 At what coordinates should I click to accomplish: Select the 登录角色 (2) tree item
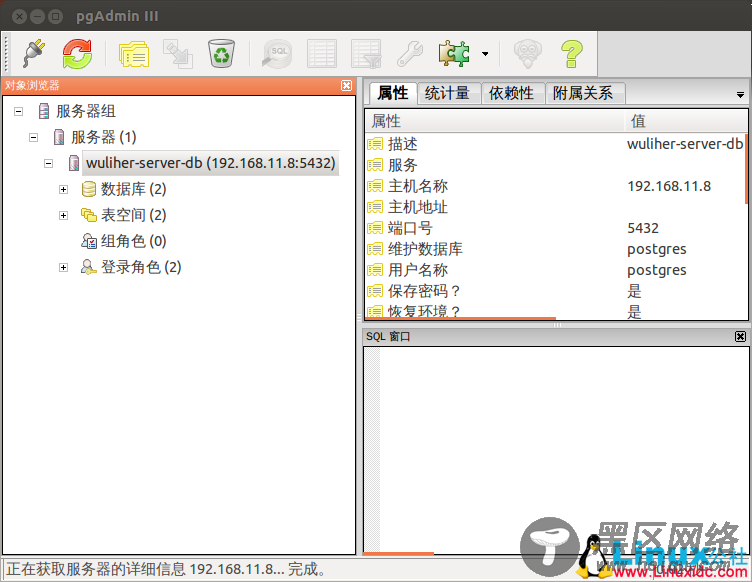(x=141, y=267)
